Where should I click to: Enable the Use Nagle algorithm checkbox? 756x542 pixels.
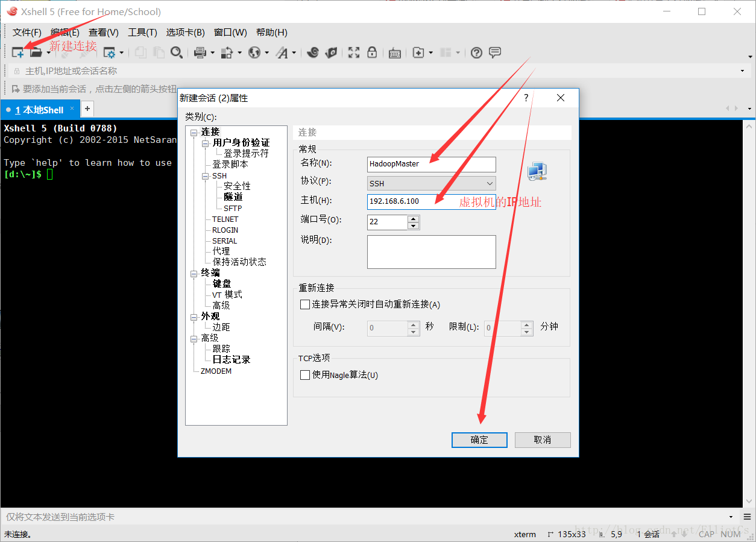pyautogui.click(x=305, y=375)
